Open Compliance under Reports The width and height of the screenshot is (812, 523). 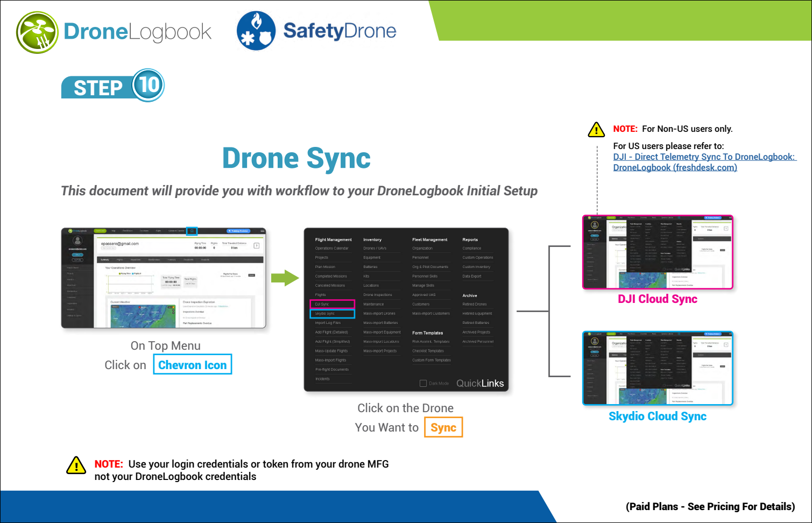pos(472,248)
